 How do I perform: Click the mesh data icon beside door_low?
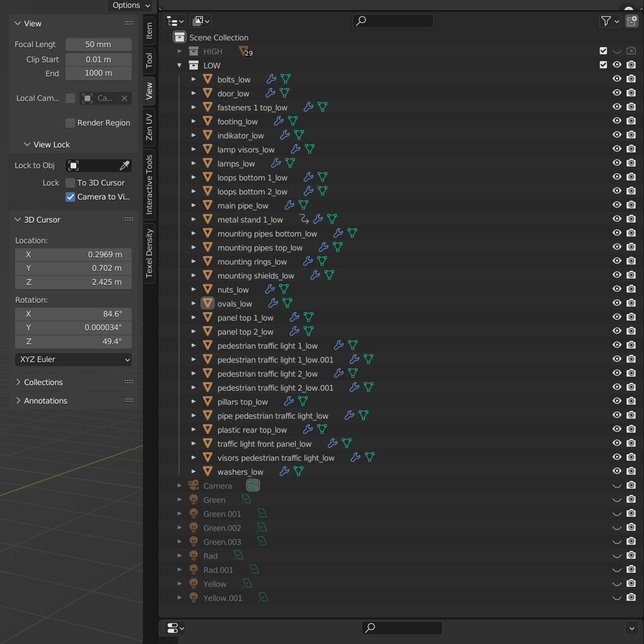click(285, 93)
